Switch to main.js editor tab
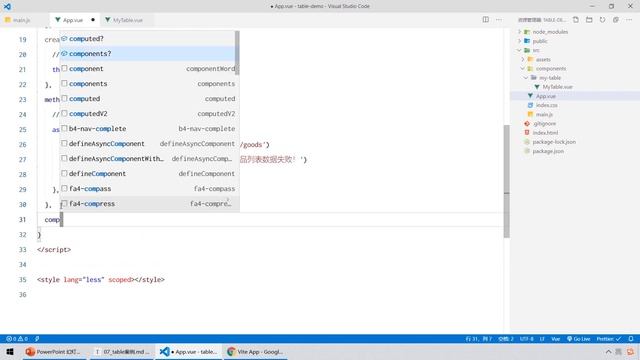This screenshot has width=640, height=360. 21,20
